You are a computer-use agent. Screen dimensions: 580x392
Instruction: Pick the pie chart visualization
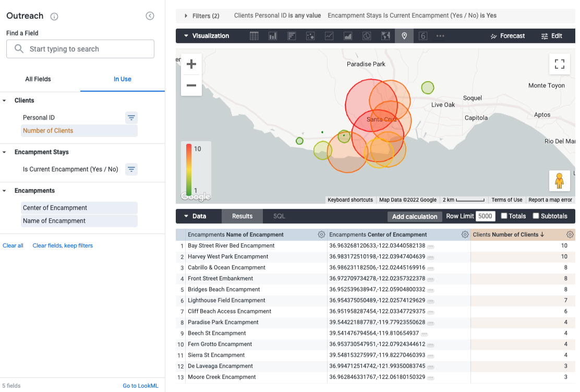coord(367,36)
